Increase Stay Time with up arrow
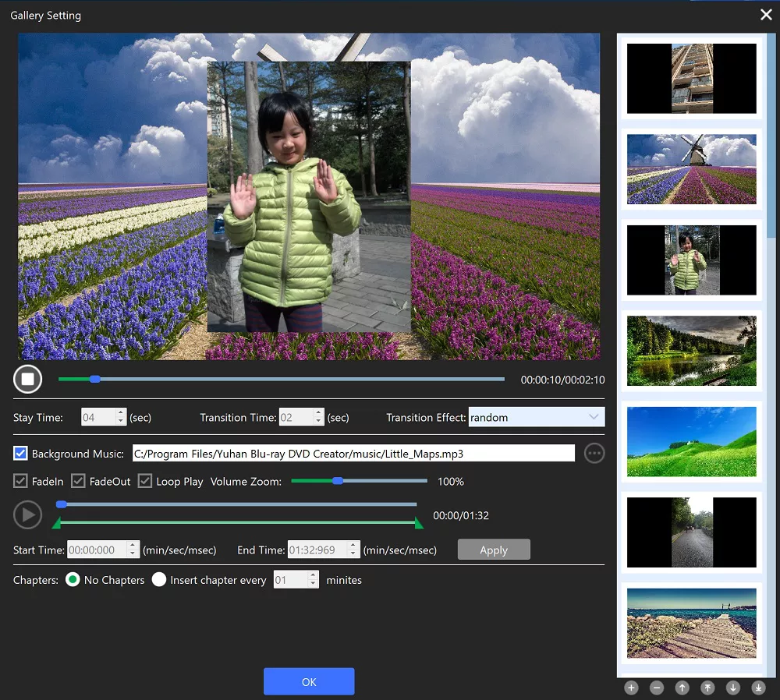This screenshot has height=700, width=780. [x=121, y=413]
